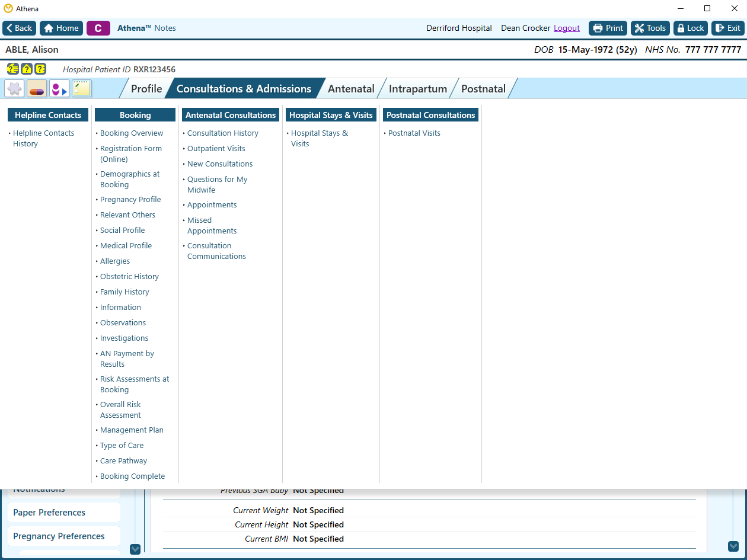Open the Antenatal tab
The image size is (747, 560).
[351, 89]
